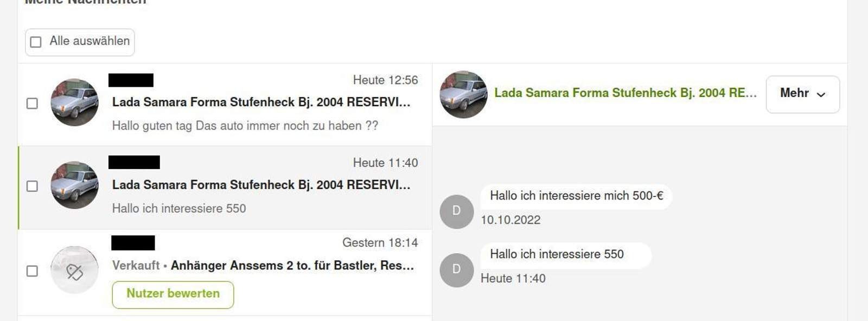Open conversation 'Hallo guten tag Das auto immer noch'
The image size is (868, 321).
point(245,126)
